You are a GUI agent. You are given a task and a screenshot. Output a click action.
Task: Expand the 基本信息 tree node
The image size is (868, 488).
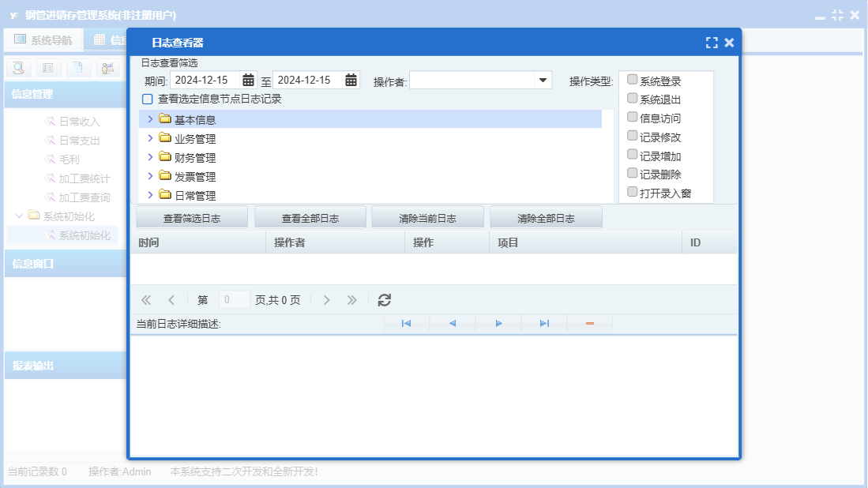tap(150, 119)
